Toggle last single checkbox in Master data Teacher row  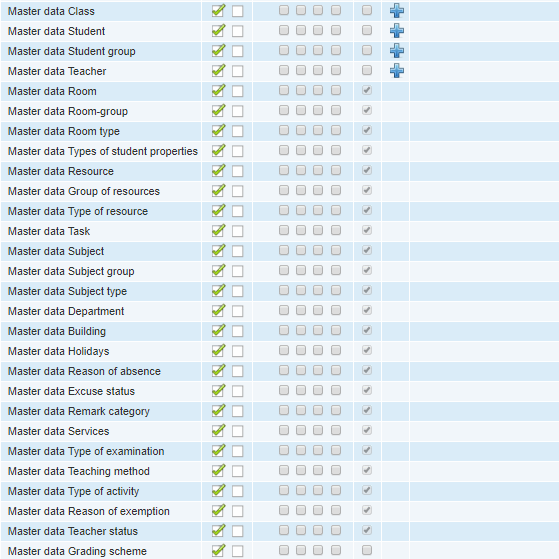tap(366, 70)
